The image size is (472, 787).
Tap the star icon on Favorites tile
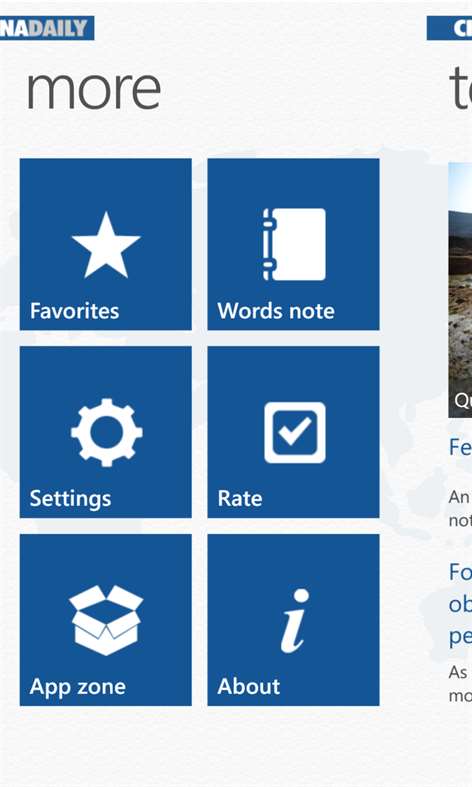click(105, 245)
